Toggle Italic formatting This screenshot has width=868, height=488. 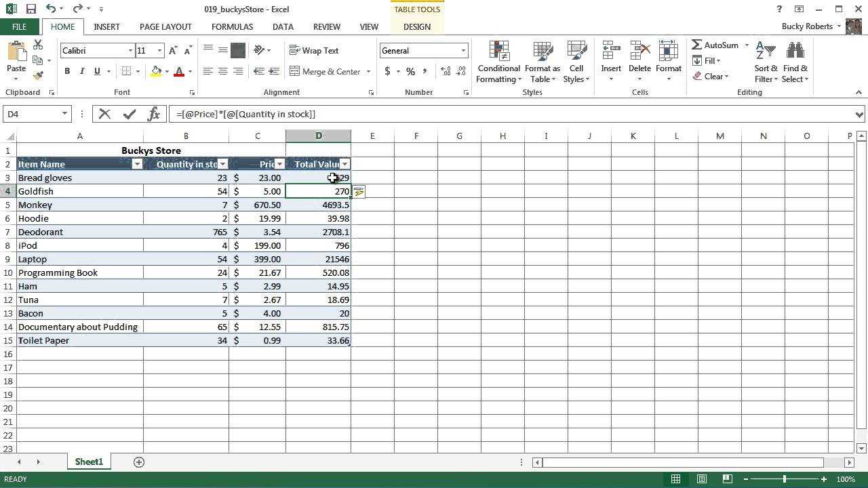tap(82, 71)
